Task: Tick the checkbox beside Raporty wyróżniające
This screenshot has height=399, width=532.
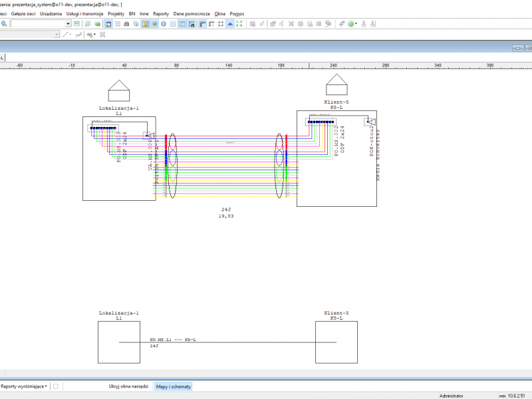Action: coord(56,386)
